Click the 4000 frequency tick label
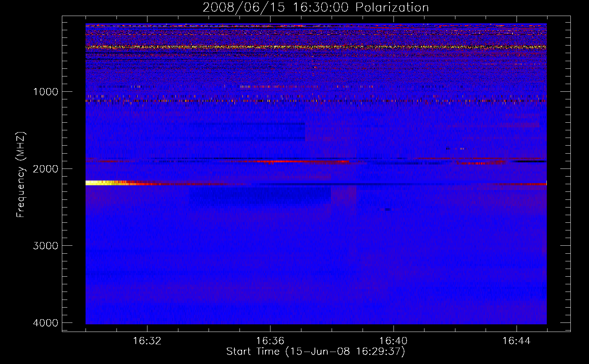The width and height of the screenshot is (589, 364). point(46,323)
